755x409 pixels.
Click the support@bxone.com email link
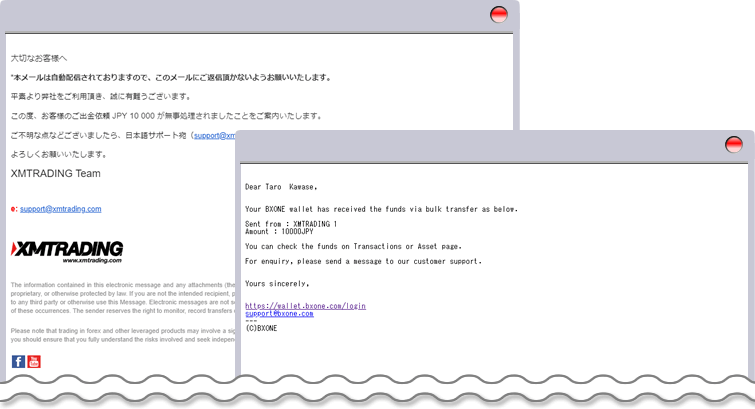point(279,313)
